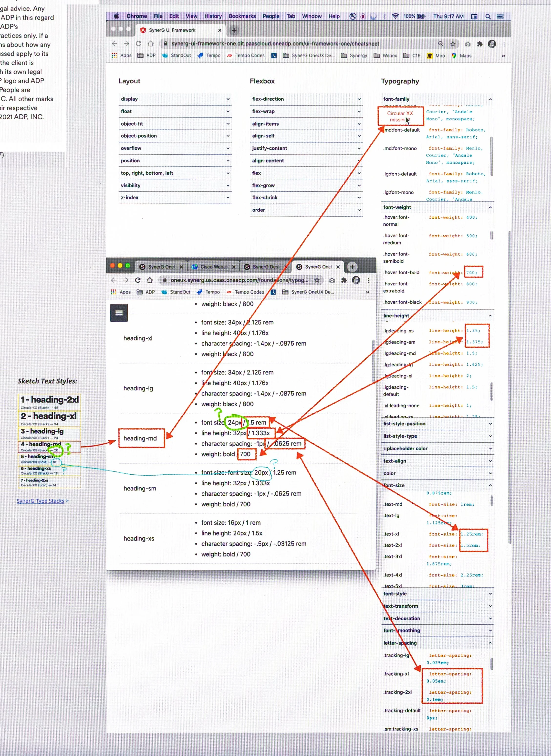
Task: Switch to the Cisco Webex tab
Action: [x=213, y=266]
